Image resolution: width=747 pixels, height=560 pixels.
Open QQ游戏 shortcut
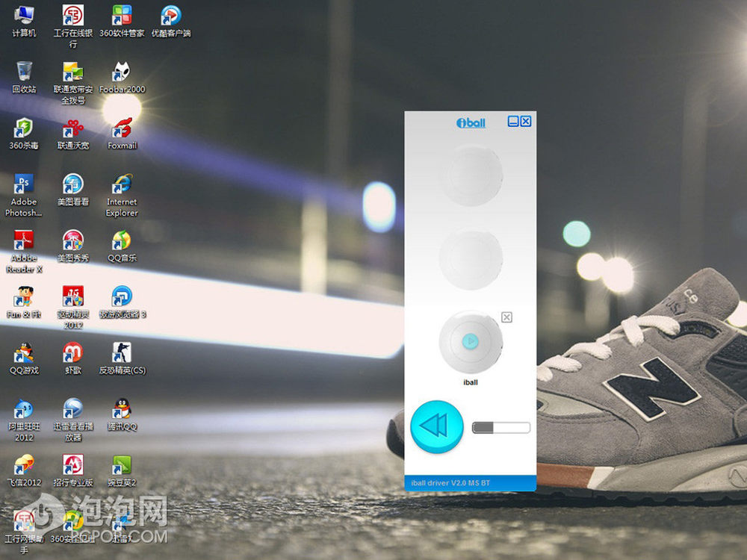tap(24, 358)
